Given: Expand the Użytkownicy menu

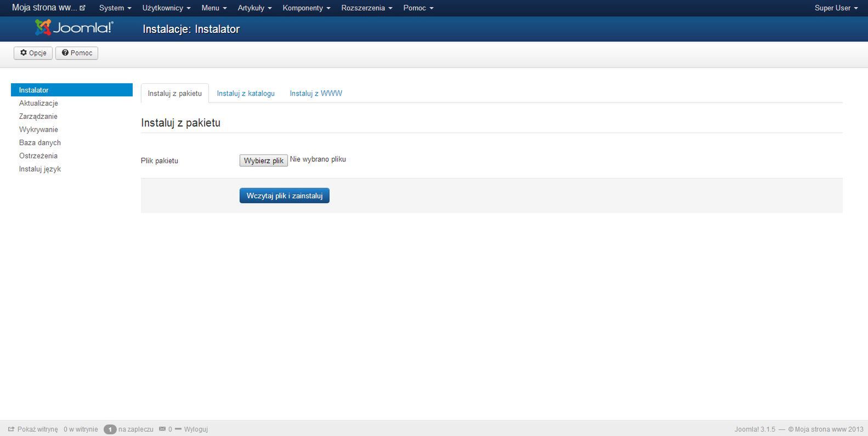Looking at the screenshot, I should tap(166, 8).
